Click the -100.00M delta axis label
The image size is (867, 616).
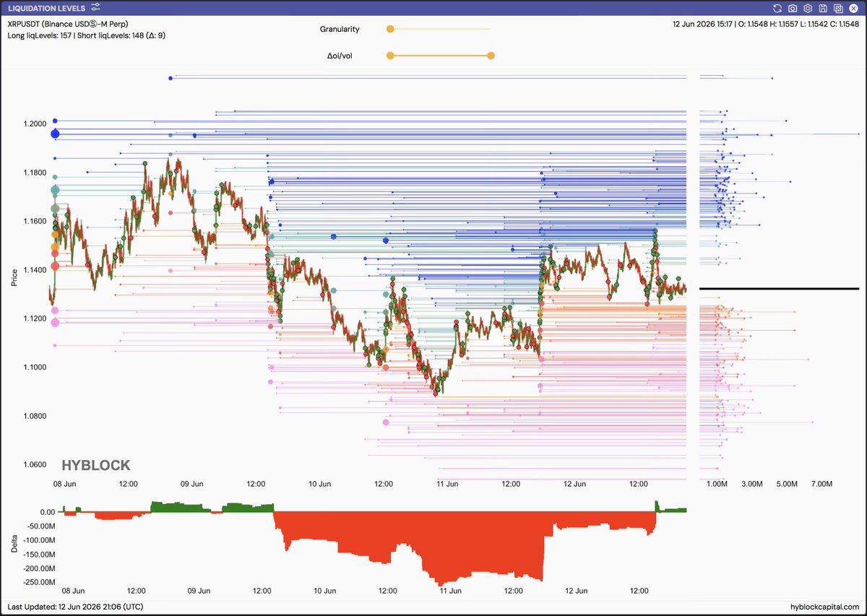38,539
